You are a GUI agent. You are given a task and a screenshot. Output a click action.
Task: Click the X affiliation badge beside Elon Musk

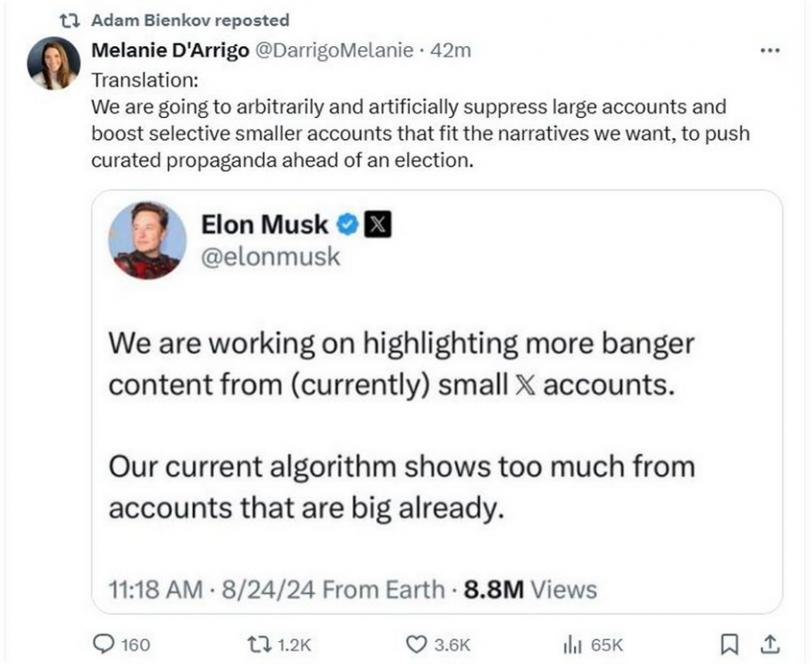(378, 225)
